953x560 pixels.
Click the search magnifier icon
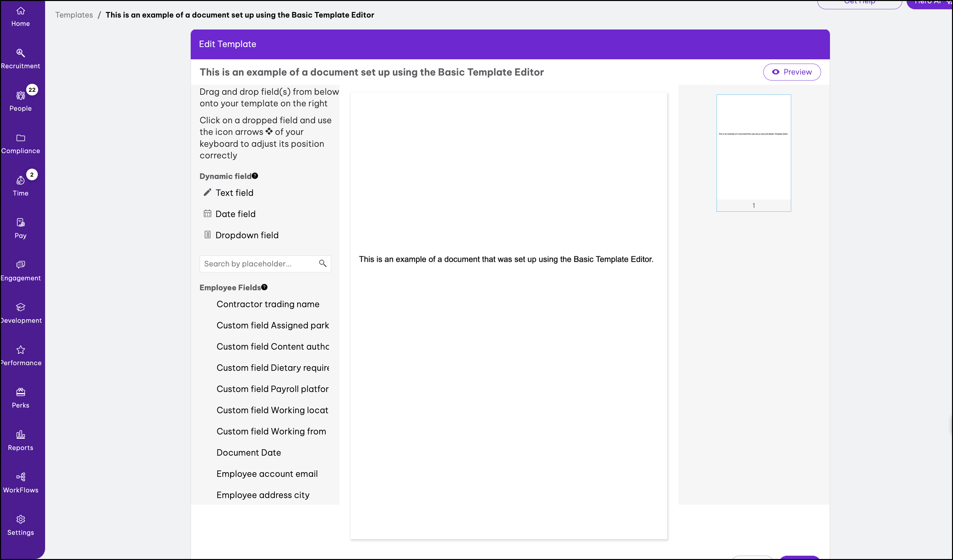[323, 263]
